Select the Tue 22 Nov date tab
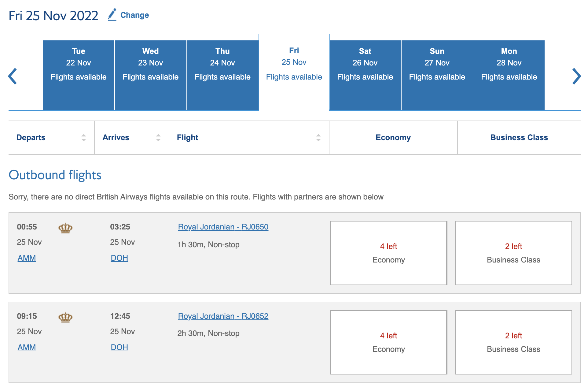Image resolution: width=588 pixels, height=391 pixels. coord(79,75)
